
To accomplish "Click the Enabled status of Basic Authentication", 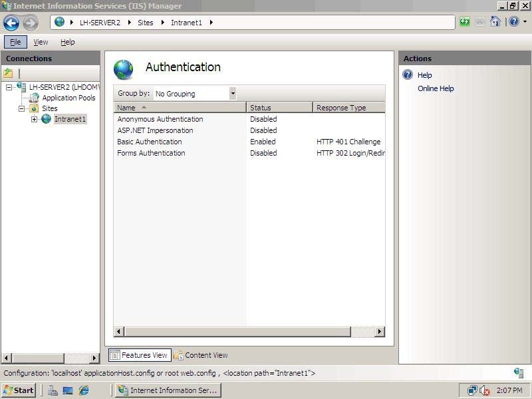I will 263,142.
